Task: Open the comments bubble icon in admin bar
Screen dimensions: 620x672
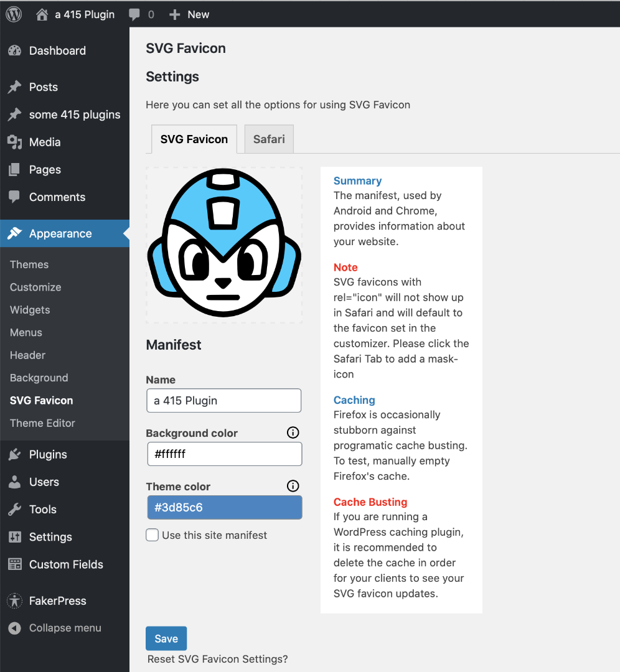Action: 134,14
